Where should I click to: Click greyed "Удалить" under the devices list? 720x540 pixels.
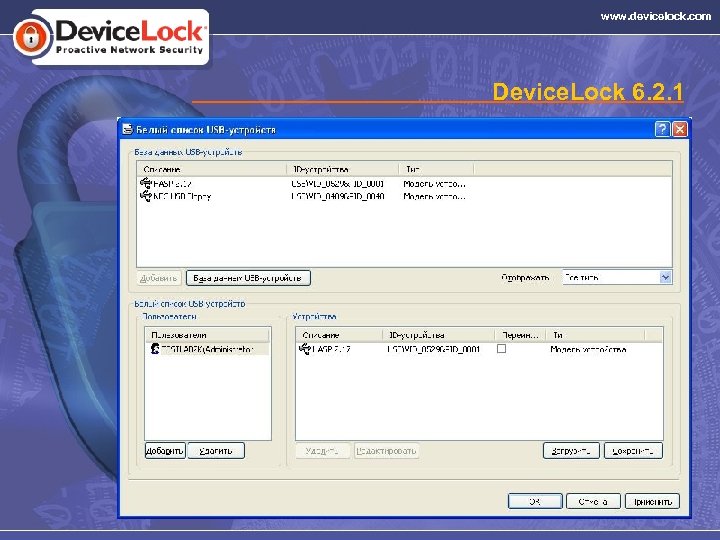pyautogui.click(x=323, y=450)
